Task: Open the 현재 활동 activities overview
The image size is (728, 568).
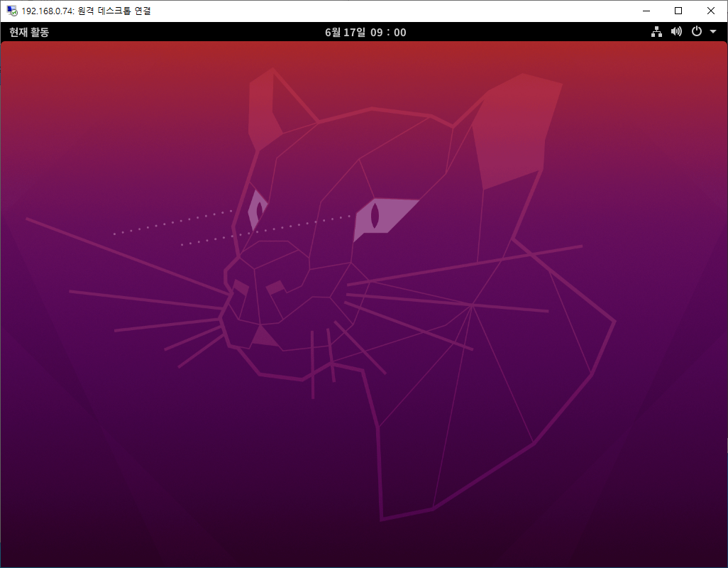Action: [x=29, y=32]
